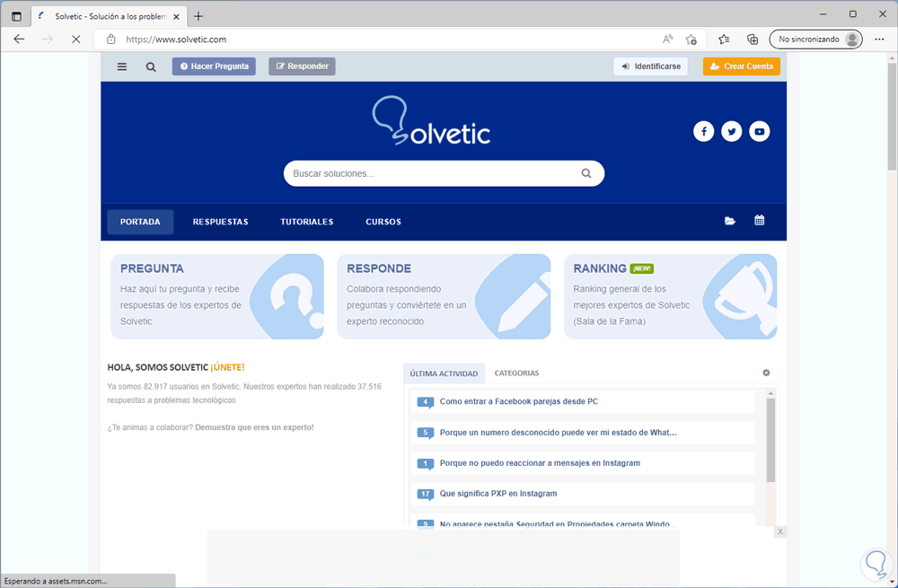Open Solvetic Twitter page icon
This screenshot has height=588, width=898.
click(731, 131)
